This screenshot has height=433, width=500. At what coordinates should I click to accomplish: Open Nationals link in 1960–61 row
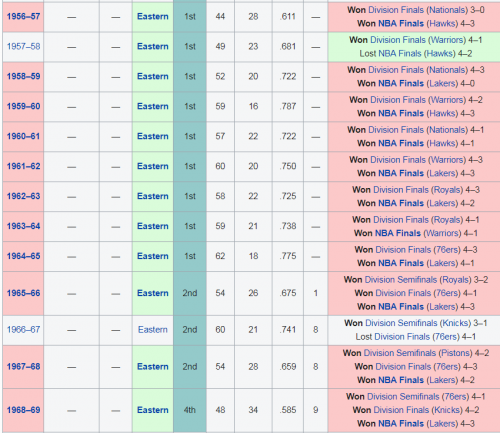pyautogui.click(x=448, y=130)
